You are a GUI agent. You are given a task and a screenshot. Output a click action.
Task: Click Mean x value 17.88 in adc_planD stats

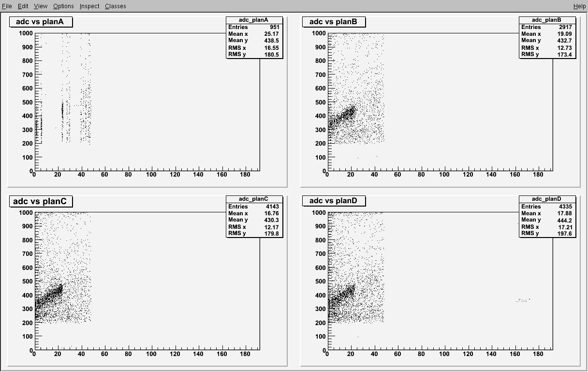pos(565,213)
